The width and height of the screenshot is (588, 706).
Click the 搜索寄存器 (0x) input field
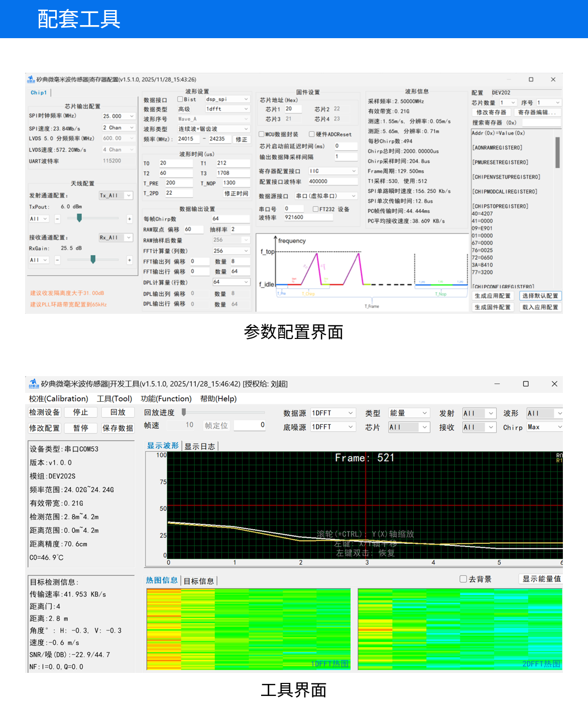(541, 123)
